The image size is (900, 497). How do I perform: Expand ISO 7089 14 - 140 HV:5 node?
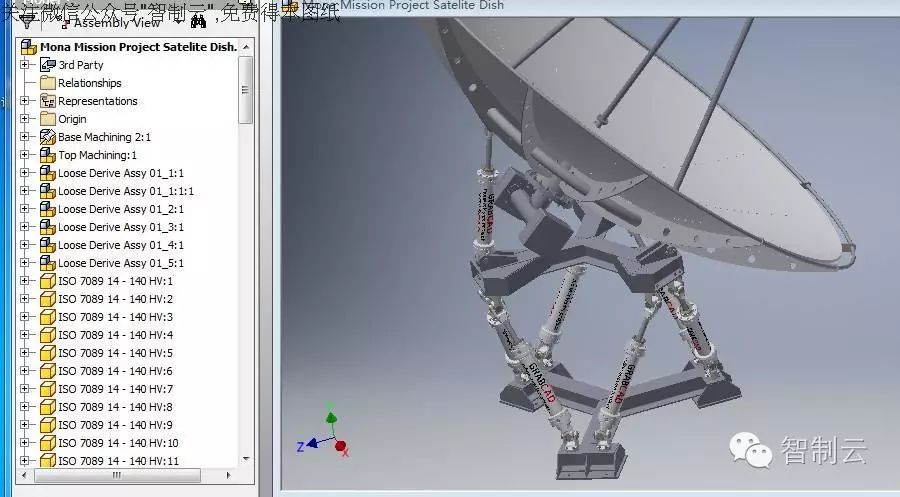pyautogui.click(x=25, y=353)
